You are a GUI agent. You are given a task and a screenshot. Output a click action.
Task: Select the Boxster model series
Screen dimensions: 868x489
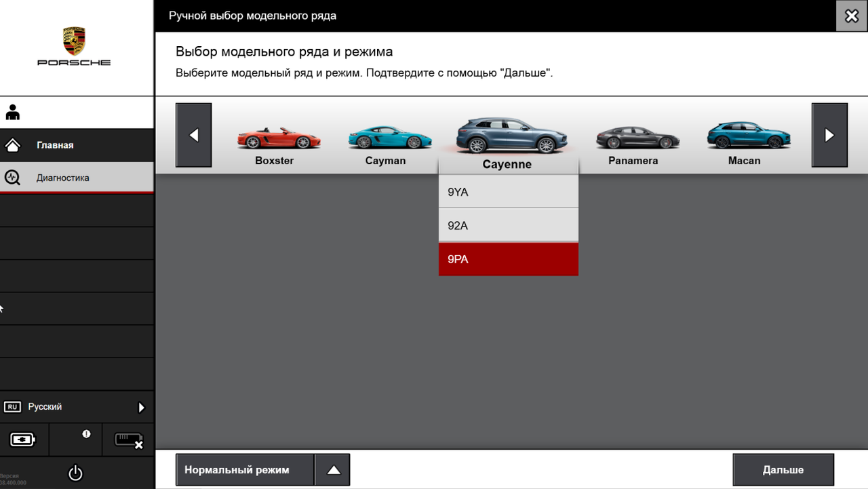tap(274, 144)
